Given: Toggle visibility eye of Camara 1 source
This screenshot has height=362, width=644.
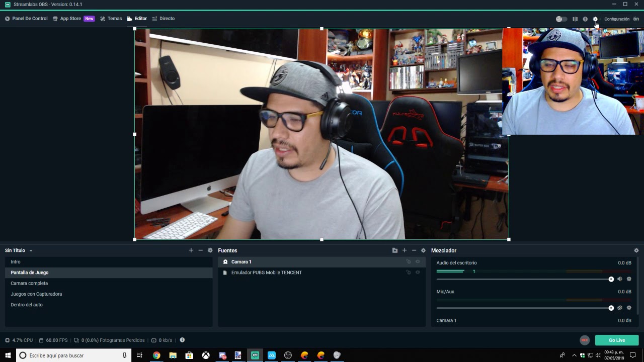Looking at the screenshot, I should (418, 262).
